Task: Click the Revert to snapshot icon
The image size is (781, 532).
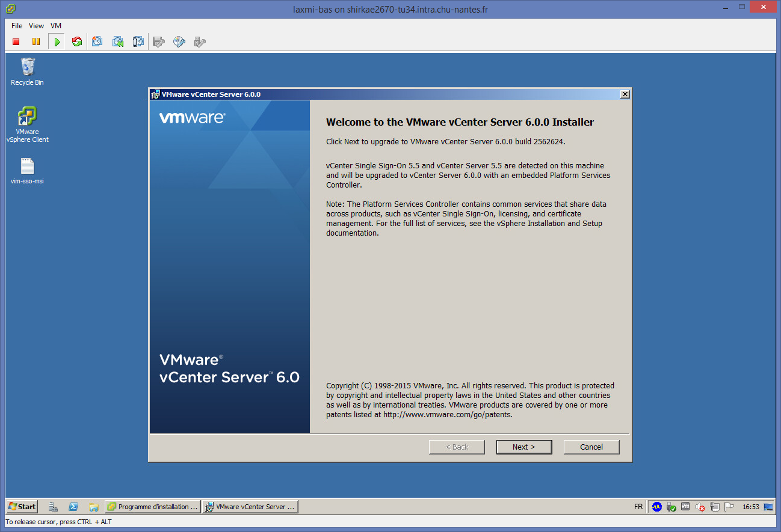Action: tap(118, 41)
